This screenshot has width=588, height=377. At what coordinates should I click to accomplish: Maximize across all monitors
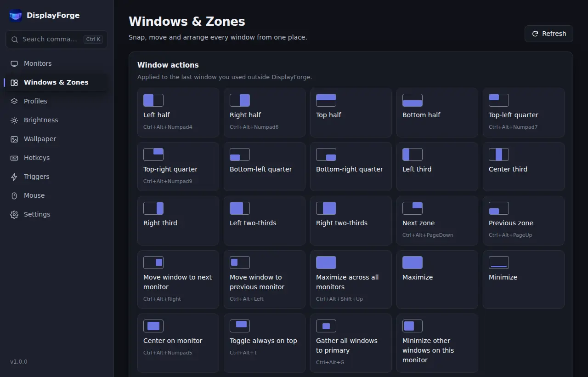[x=351, y=280]
